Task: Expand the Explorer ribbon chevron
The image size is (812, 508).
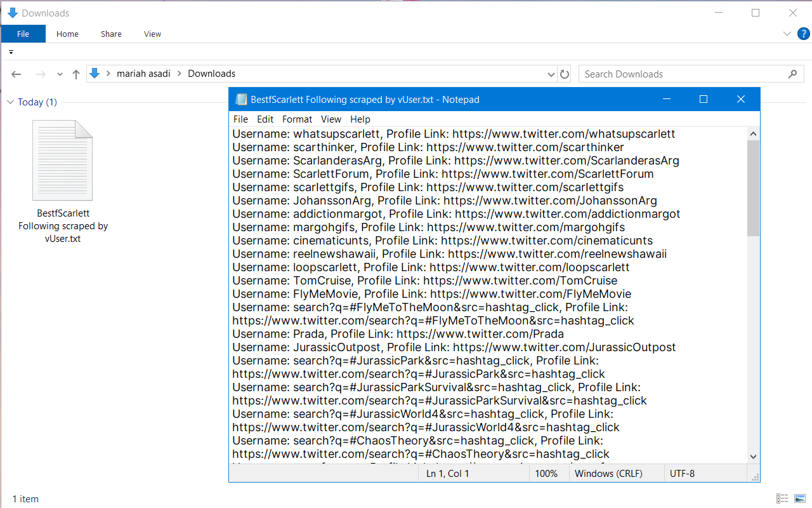Action: click(787, 34)
